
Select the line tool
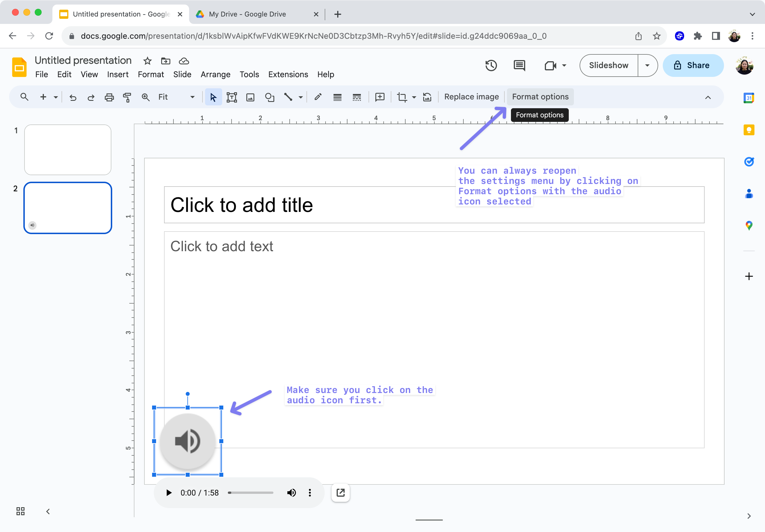point(288,97)
